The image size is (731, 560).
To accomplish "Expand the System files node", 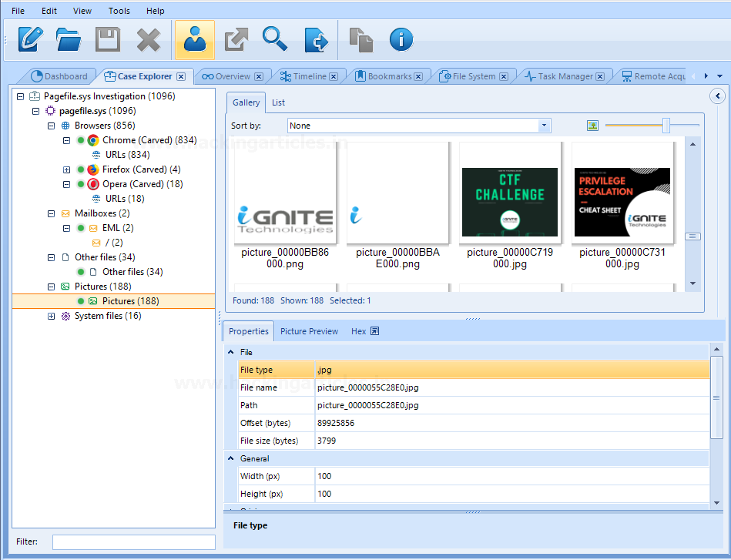I will pyautogui.click(x=52, y=316).
